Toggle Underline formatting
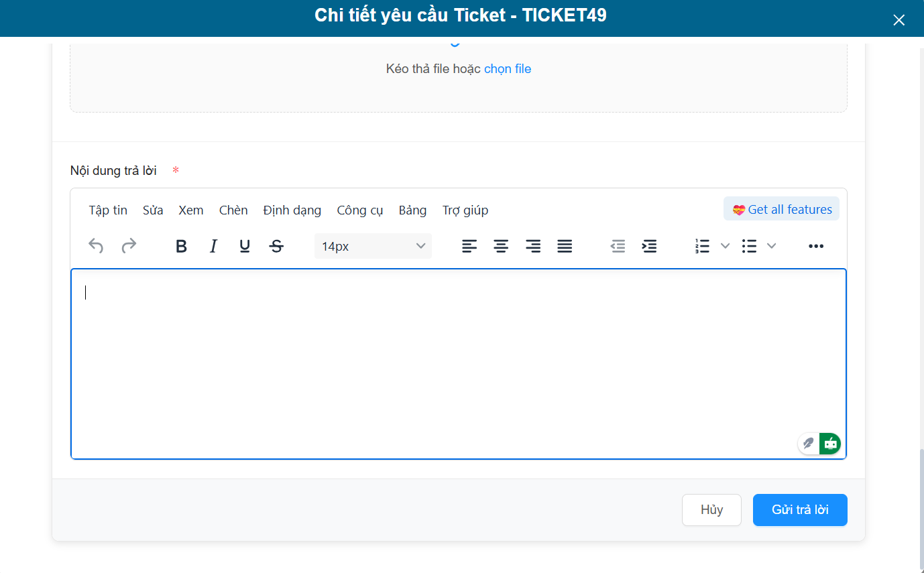 point(245,246)
